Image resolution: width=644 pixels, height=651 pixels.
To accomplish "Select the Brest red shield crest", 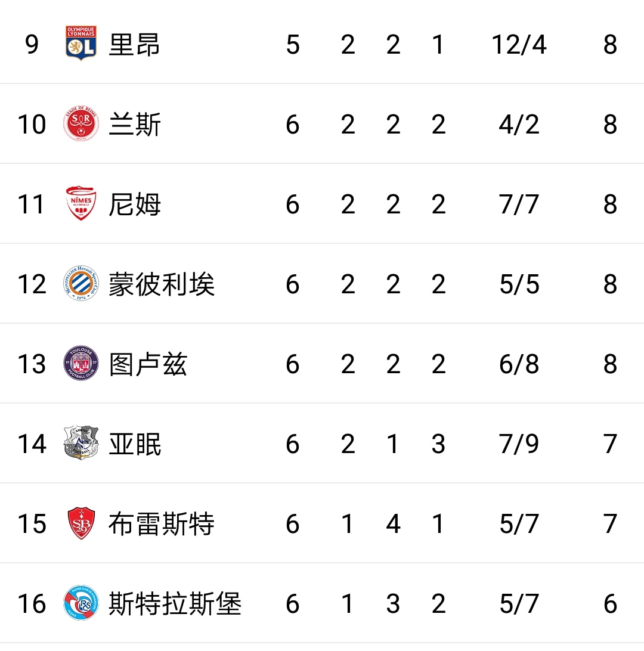I will click(81, 523).
